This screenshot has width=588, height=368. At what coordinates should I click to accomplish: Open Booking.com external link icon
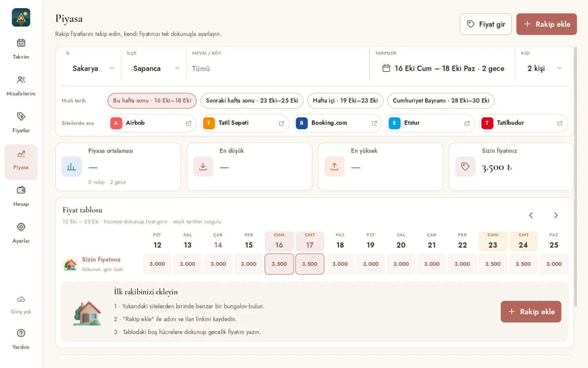(374, 123)
